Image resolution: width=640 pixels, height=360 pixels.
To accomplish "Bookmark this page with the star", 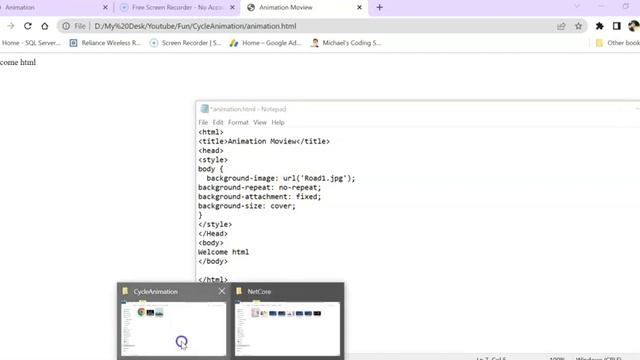I will point(578,26).
